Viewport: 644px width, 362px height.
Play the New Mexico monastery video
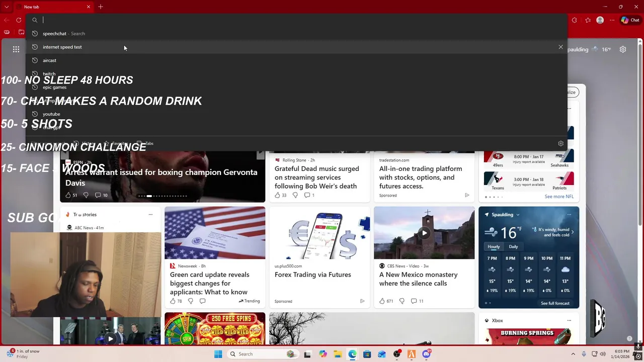(424, 233)
